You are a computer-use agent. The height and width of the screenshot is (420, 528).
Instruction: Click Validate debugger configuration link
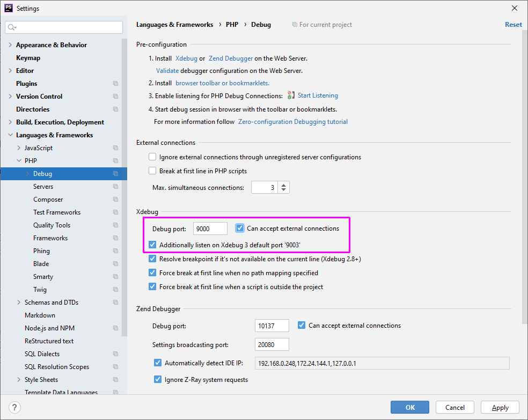(167, 71)
